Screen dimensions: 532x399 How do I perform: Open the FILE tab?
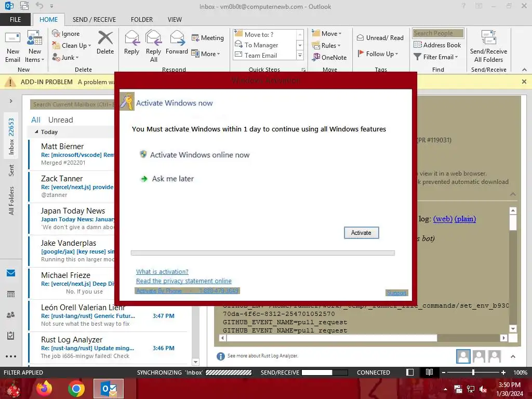point(15,20)
